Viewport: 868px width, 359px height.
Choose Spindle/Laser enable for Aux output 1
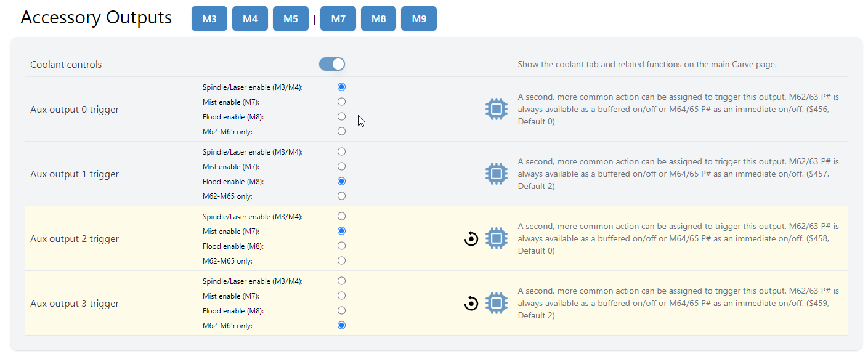342,151
